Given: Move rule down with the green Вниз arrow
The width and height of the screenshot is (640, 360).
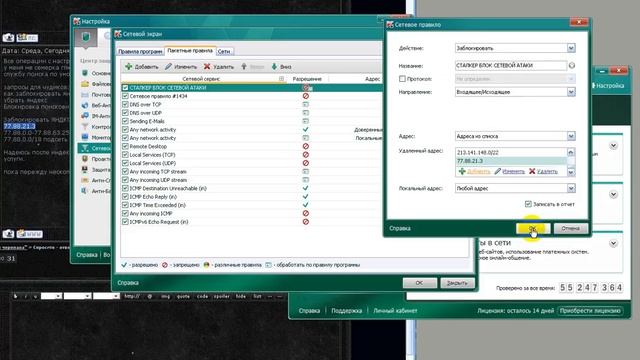Looking at the screenshot, I should (274, 67).
